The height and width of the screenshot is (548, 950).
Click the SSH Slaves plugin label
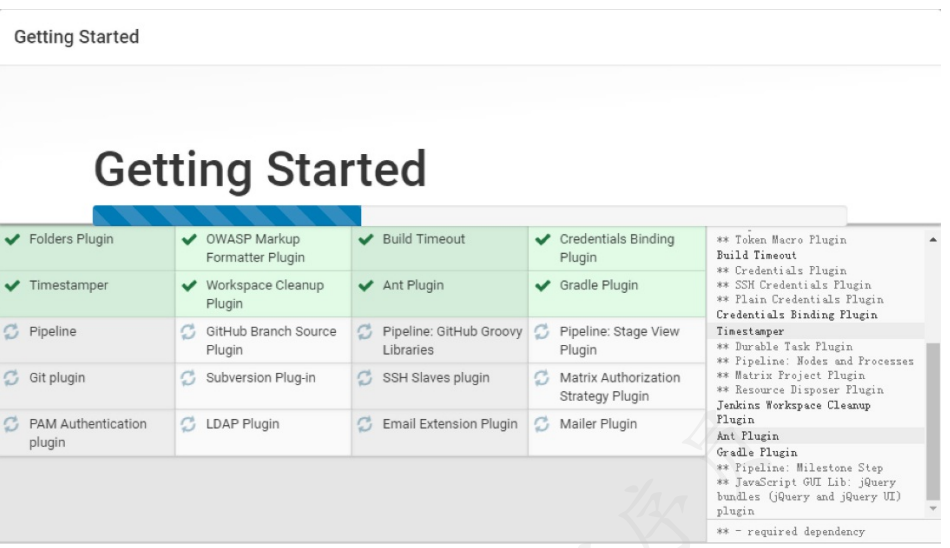click(436, 378)
